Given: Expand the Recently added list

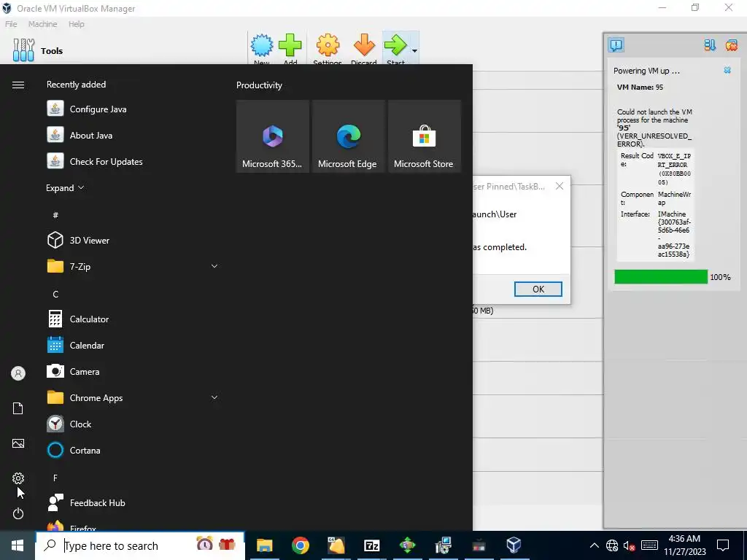Looking at the screenshot, I should click(x=65, y=187).
